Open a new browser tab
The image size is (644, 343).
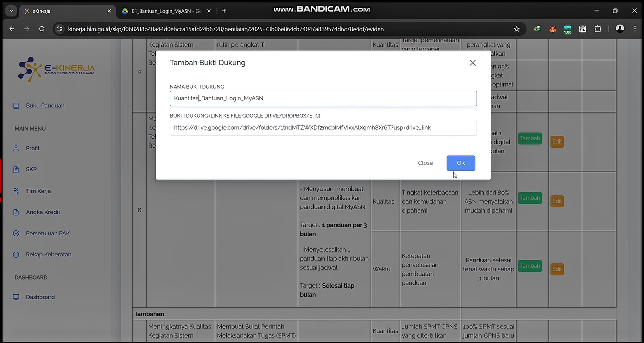[224, 11]
